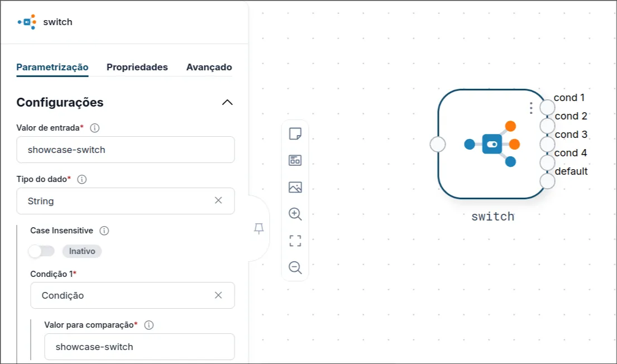
Task: Click the switch component logo in panel header
Action: point(27,22)
